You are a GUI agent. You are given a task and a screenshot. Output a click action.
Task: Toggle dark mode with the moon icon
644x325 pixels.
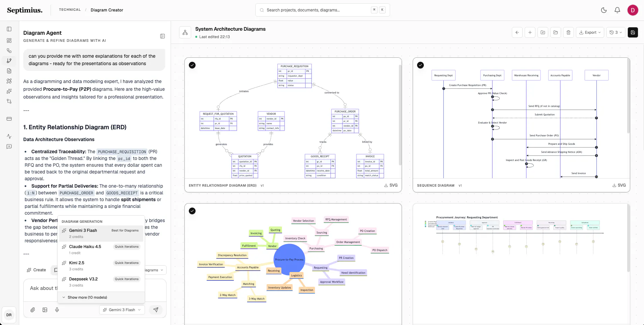(x=604, y=10)
